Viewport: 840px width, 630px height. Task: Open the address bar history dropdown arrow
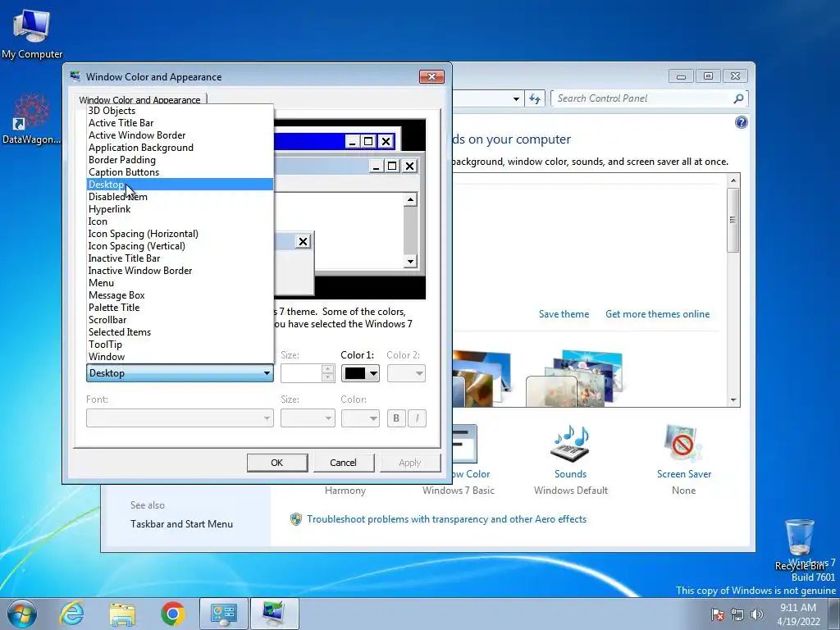tap(516, 99)
